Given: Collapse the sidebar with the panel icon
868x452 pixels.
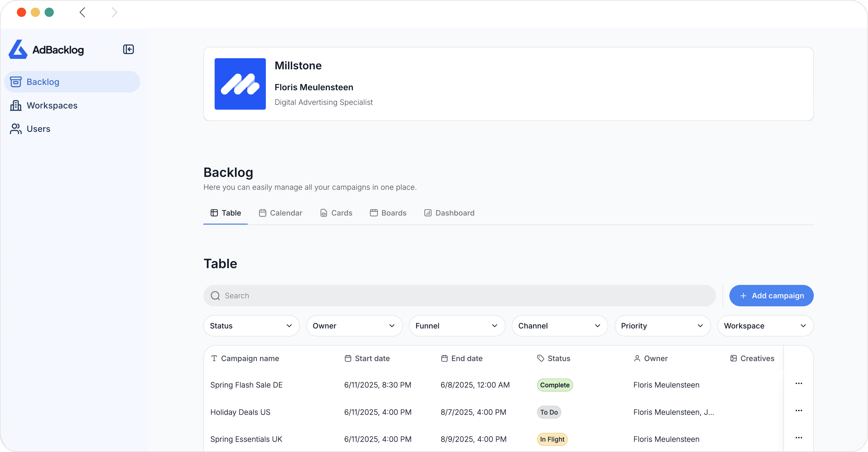Looking at the screenshot, I should [128, 49].
